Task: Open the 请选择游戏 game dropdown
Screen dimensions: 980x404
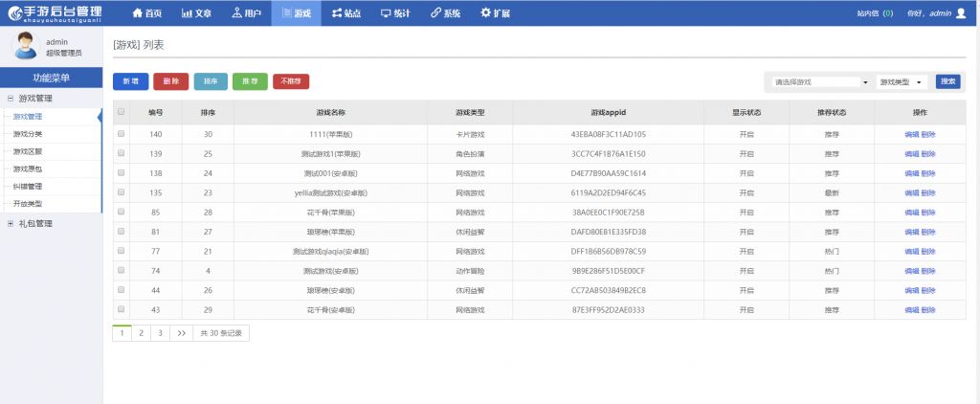Action: [x=820, y=82]
